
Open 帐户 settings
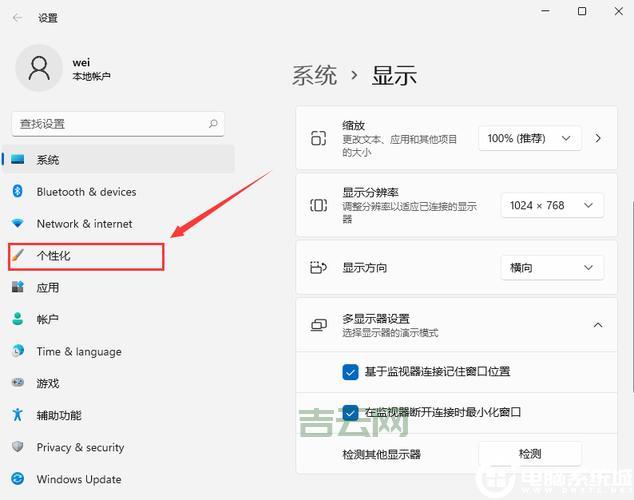[x=118, y=319]
